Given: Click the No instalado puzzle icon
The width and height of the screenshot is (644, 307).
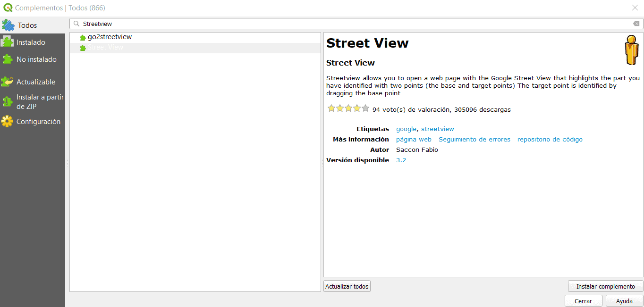Looking at the screenshot, I should 7,59.
